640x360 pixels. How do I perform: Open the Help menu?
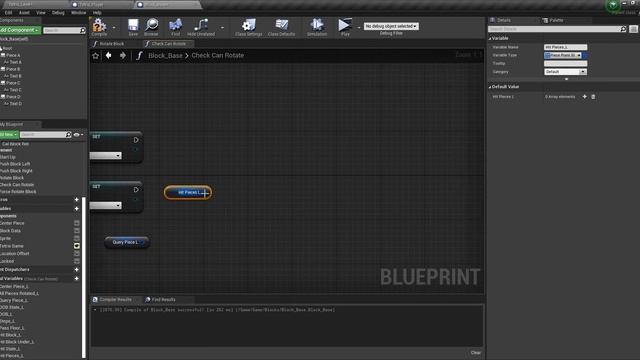97,13
